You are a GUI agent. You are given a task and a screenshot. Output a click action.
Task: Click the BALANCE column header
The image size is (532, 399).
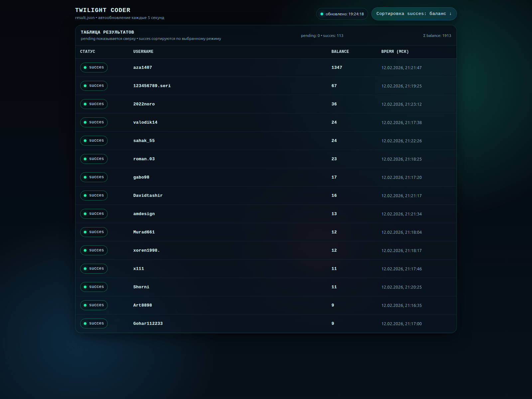[x=340, y=52]
